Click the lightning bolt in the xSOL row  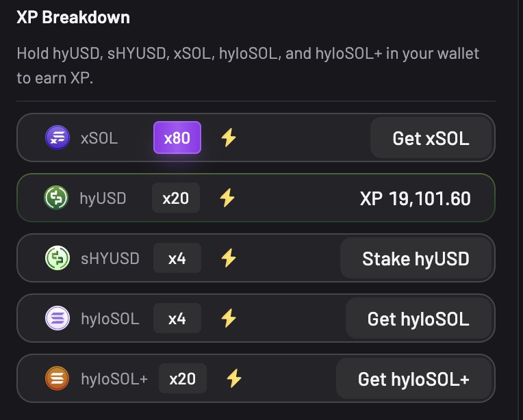[x=229, y=137]
